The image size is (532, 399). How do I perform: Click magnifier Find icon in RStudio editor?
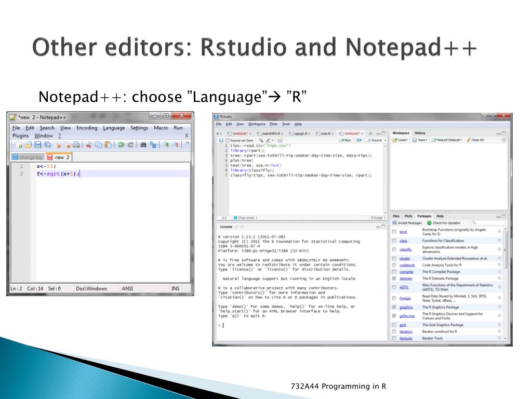coord(261,140)
